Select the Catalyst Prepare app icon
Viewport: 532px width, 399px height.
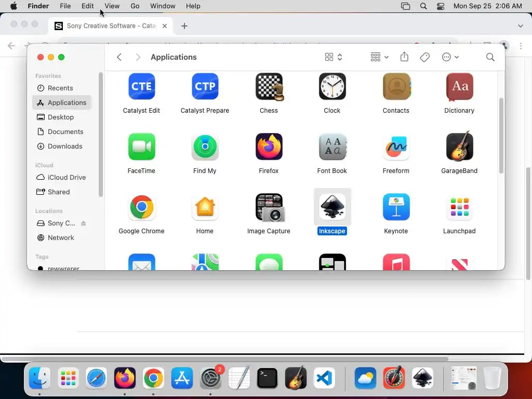point(205,86)
